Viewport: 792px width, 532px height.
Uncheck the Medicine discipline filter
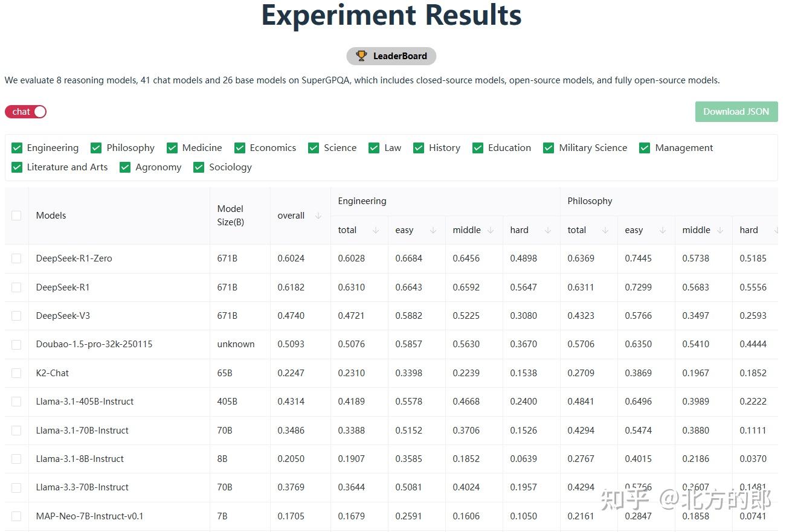172,147
